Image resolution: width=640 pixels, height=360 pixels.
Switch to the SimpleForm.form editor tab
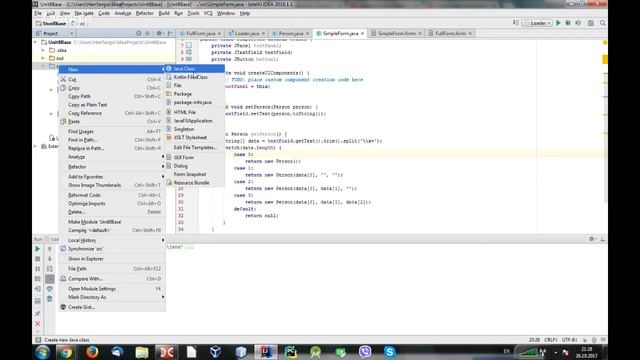point(396,33)
